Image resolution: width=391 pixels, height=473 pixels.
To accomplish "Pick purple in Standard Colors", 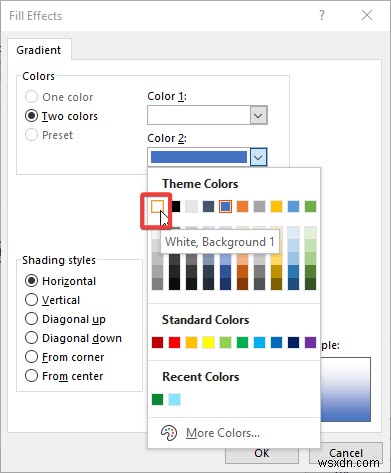I will tap(310, 342).
